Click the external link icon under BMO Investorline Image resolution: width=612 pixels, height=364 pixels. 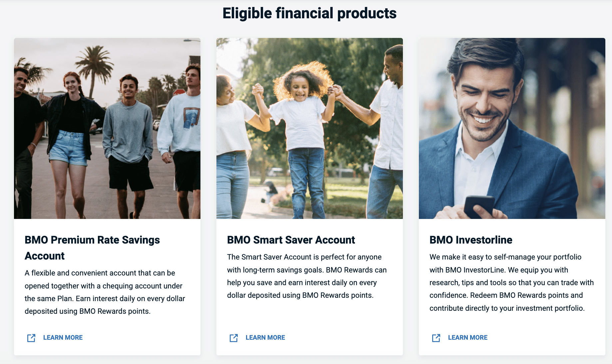[x=436, y=338]
